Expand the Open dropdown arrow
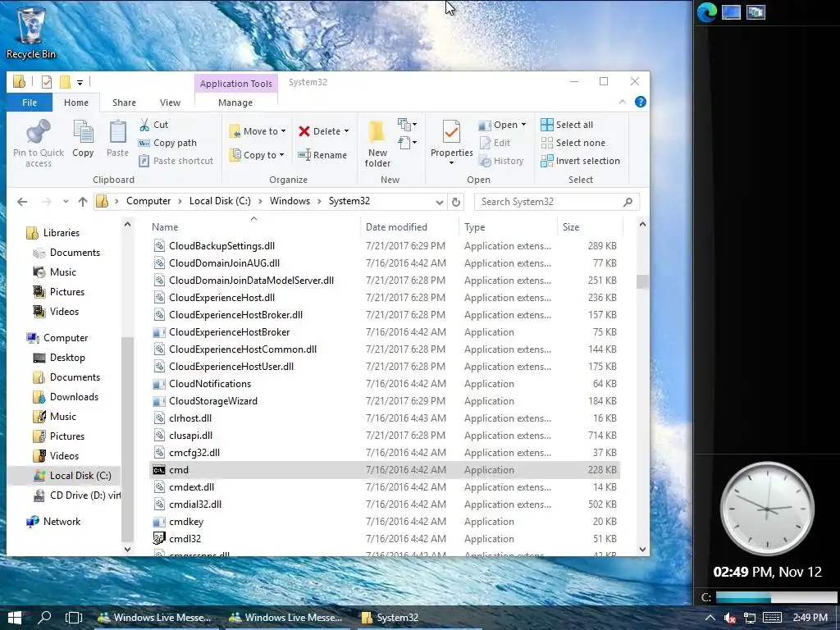The image size is (840, 630). pyautogui.click(x=523, y=125)
